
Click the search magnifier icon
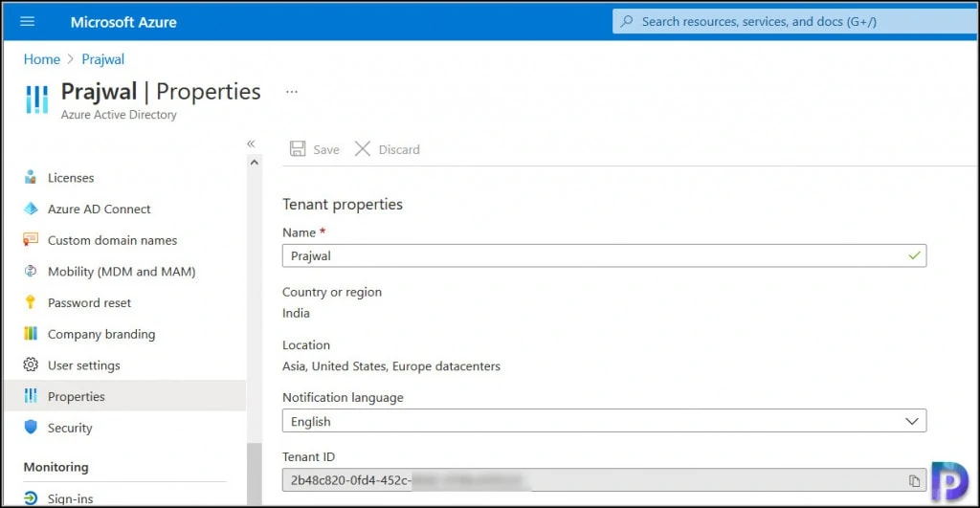[x=626, y=21]
